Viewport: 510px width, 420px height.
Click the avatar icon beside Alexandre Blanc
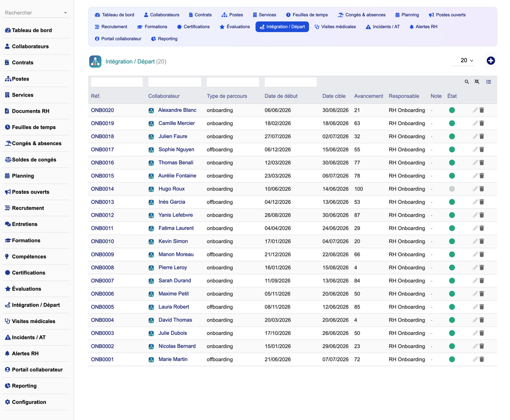151,110
